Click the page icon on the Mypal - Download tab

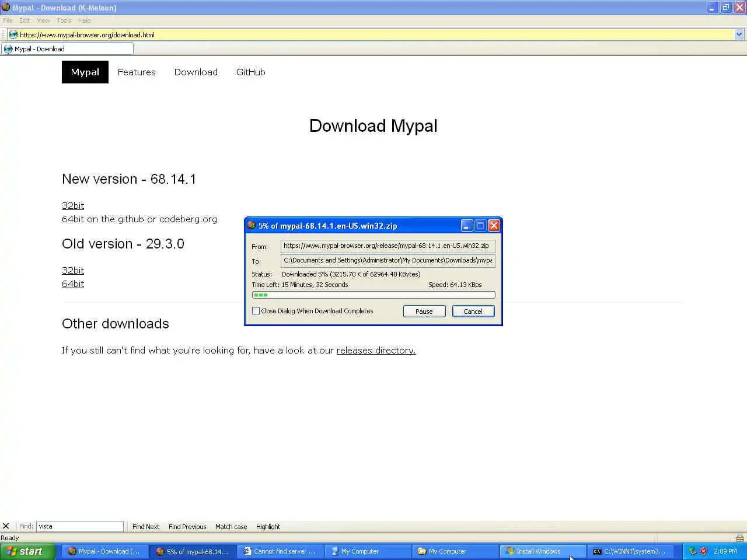[8, 49]
